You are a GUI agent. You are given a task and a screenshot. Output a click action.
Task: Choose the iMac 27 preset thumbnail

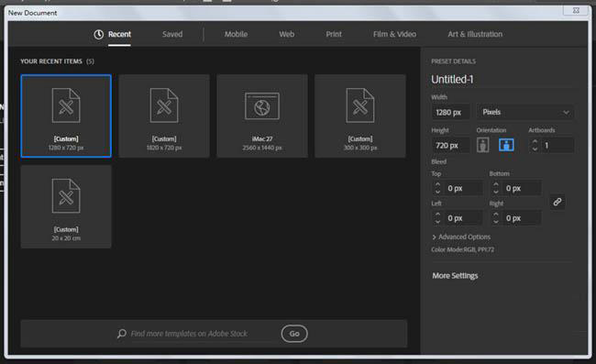[262, 116]
